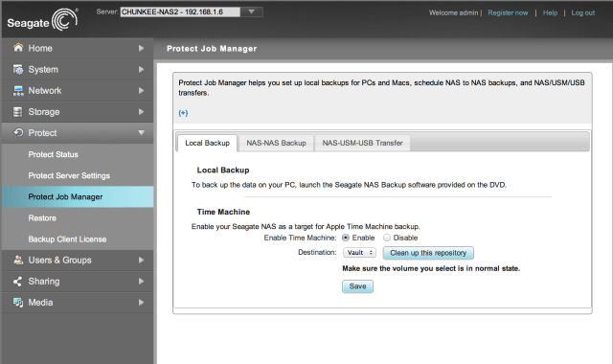Open the Storage menu label
This screenshot has height=364, width=613.
pos(44,112)
